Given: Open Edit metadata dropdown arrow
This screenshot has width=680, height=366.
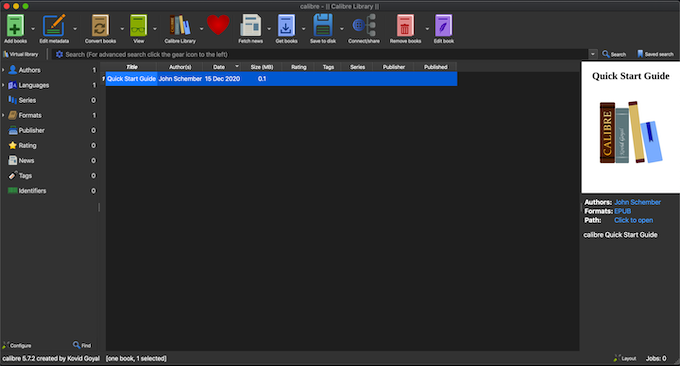Looking at the screenshot, I should pyautogui.click(x=75, y=29).
